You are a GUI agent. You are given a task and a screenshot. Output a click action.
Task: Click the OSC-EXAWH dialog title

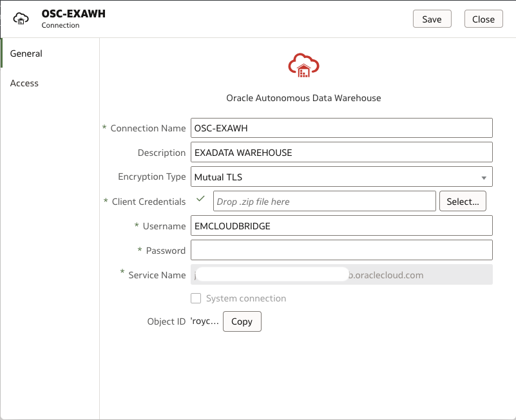point(73,14)
